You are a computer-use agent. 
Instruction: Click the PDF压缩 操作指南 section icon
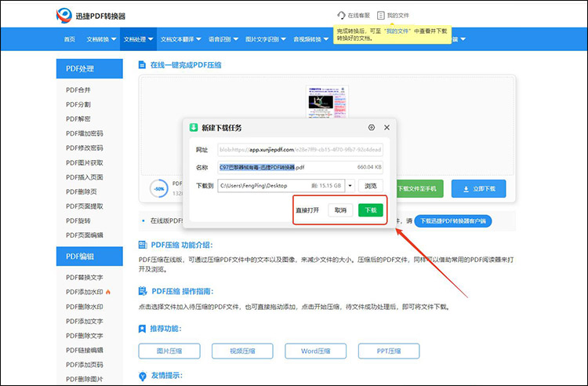tap(143, 291)
